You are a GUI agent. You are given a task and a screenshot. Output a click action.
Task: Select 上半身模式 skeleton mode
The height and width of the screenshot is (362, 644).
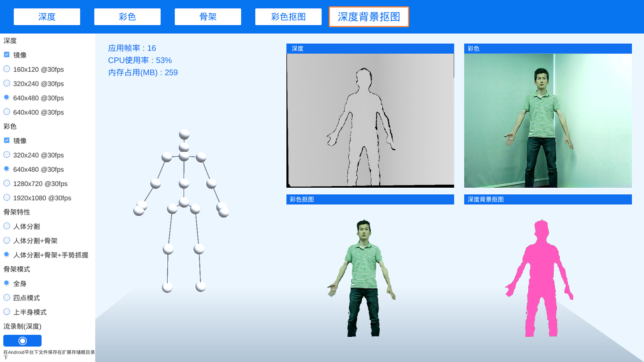[7, 312]
